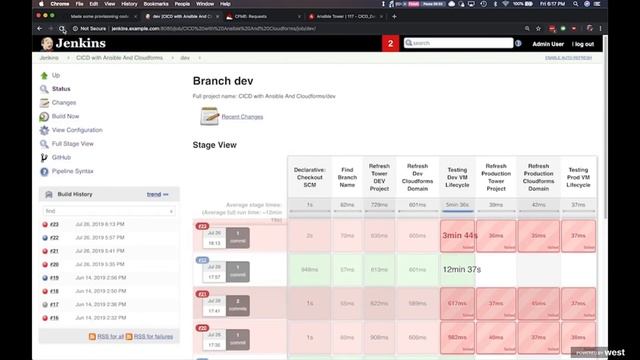Open the Changes notepad icon
Viewport: 640px width, 360px height.
44,103
